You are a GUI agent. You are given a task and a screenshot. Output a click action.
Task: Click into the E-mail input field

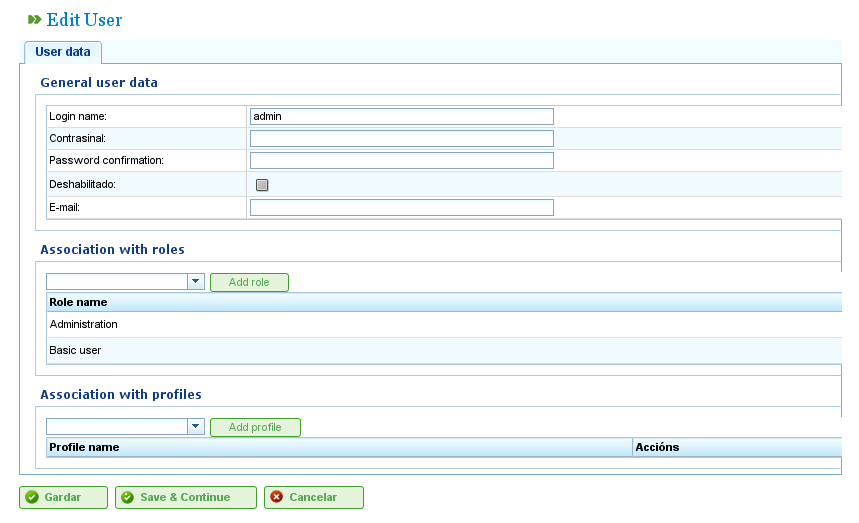point(402,208)
